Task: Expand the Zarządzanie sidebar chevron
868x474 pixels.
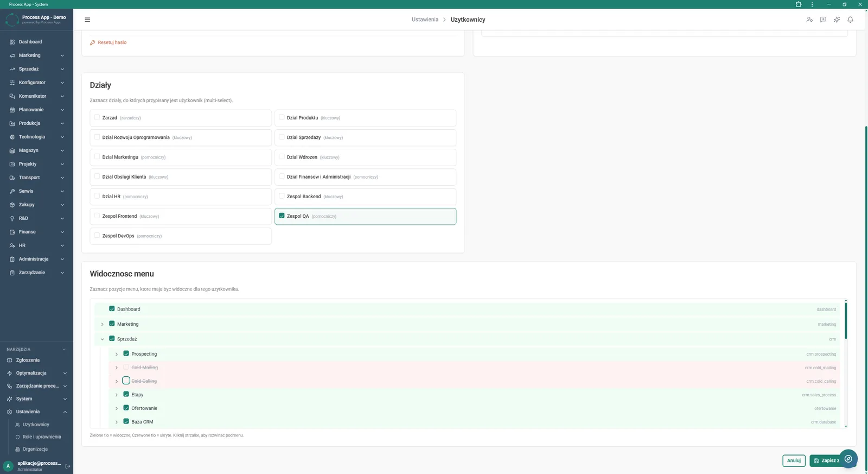Action: 62,273
